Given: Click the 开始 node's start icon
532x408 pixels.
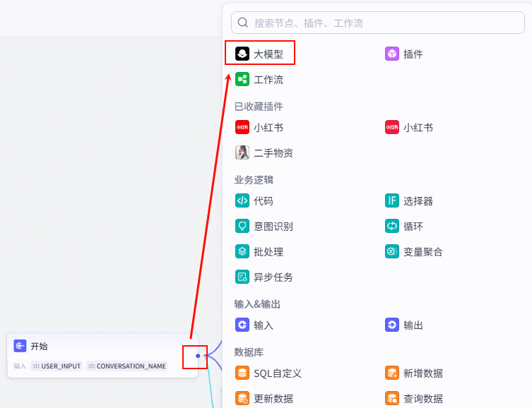Looking at the screenshot, I should (20, 346).
